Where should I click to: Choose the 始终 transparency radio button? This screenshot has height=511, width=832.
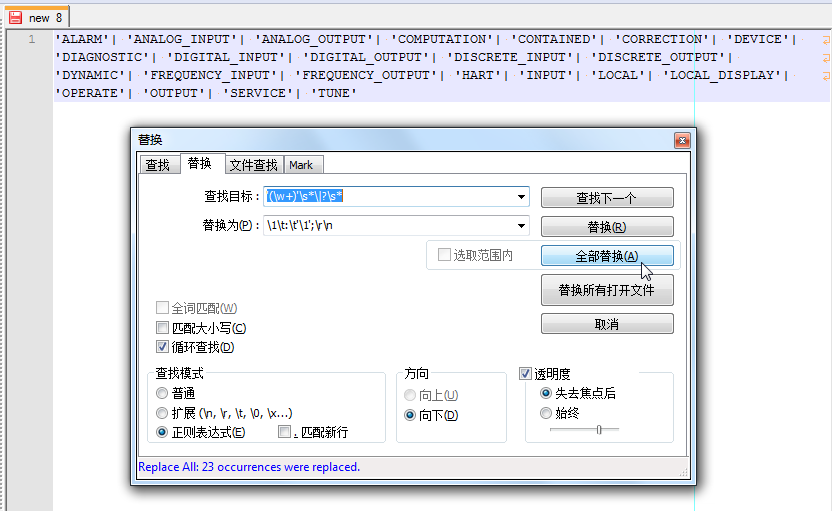(x=546, y=413)
